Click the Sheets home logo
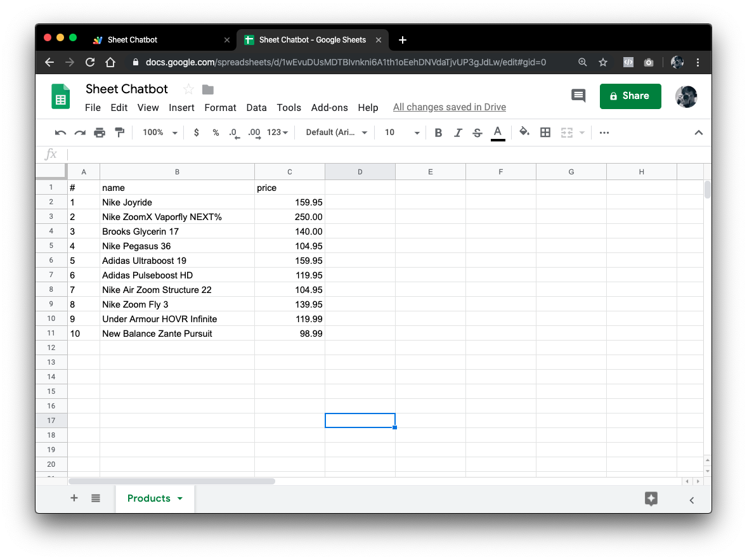This screenshot has height=560, width=747. click(x=60, y=96)
